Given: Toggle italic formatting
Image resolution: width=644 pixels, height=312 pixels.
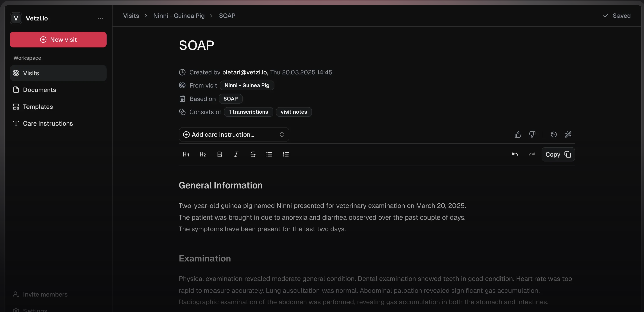Looking at the screenshot, I should (236, 154).
